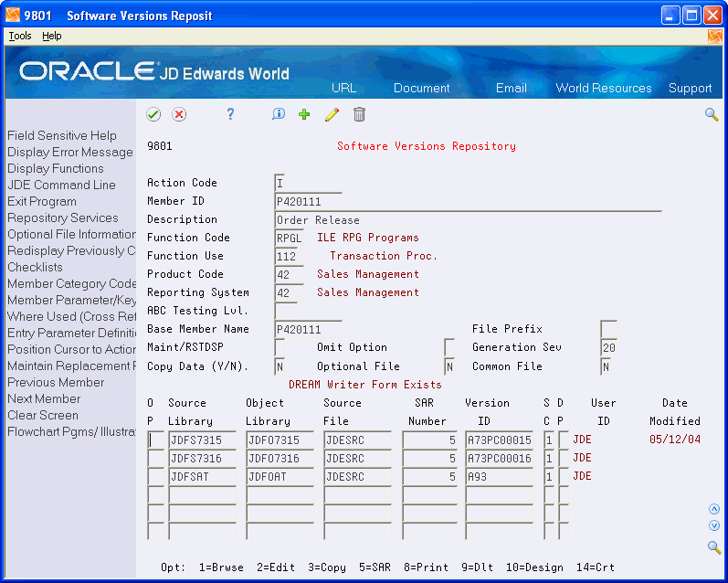Click the OP option field for JDFS7315 row

point(155,440)
